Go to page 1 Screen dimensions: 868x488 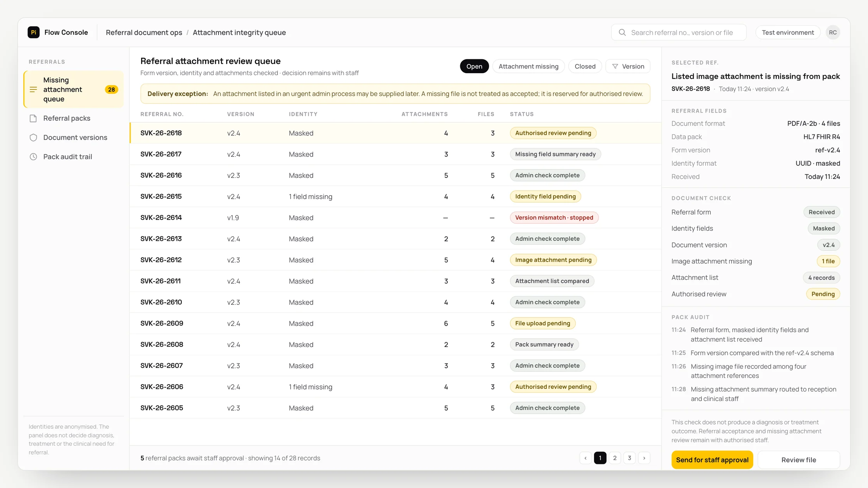click(x=600, y=458)
